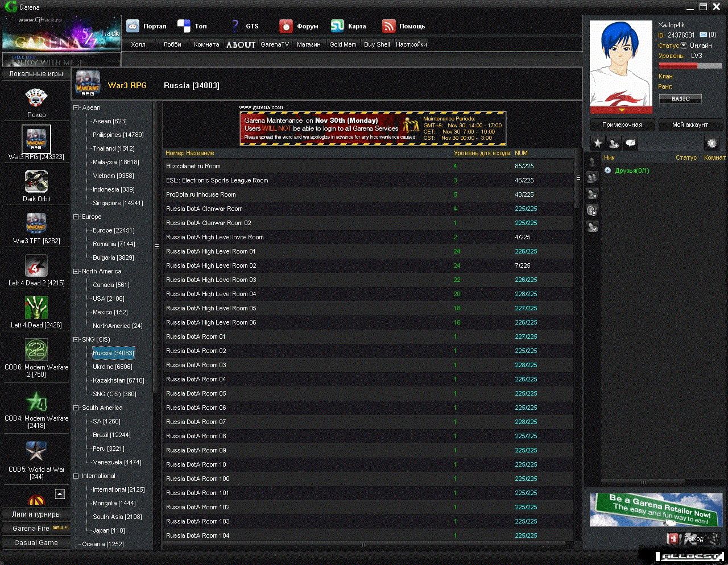Click the user with checkmark icon
728x565 pixels.
(592, 227)
